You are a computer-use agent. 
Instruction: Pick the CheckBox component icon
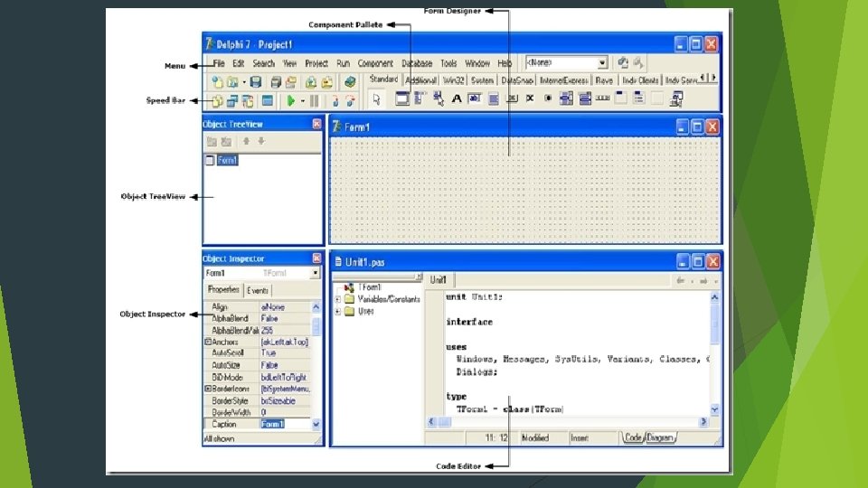tap(530, 99)
